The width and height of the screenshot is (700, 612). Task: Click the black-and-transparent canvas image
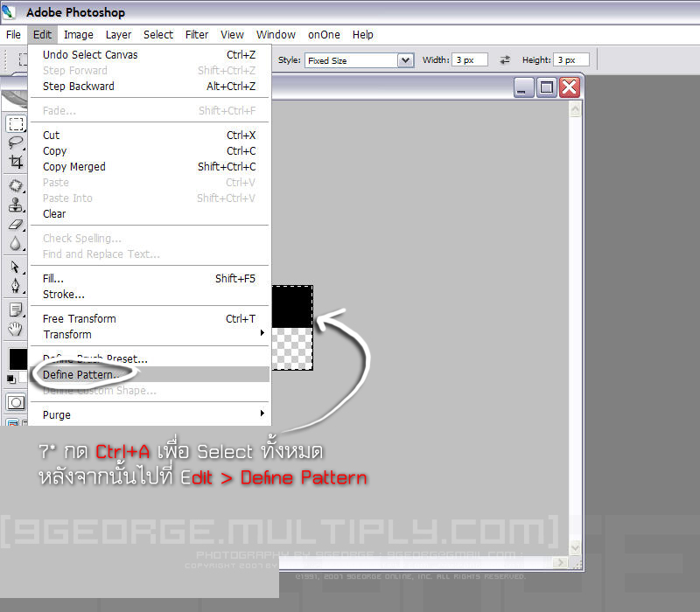click(292, 328)
